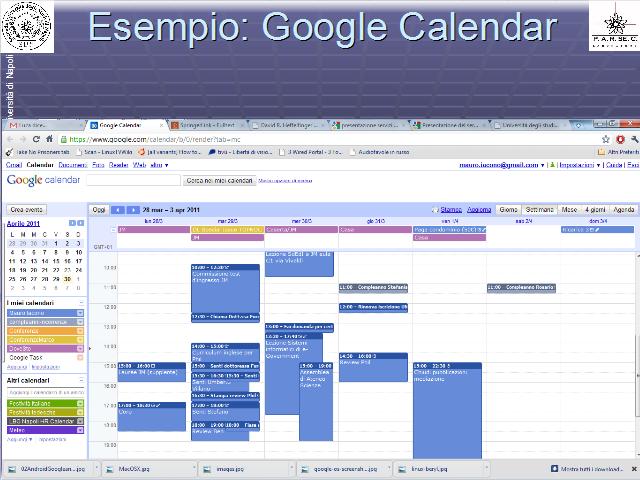Switch to the SpringerLink browser tab

pos(207,125)
